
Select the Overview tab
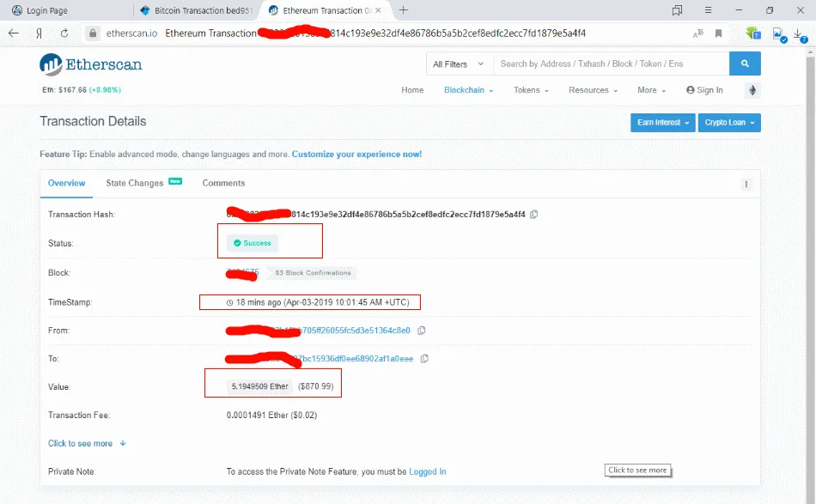pos(67,183)
